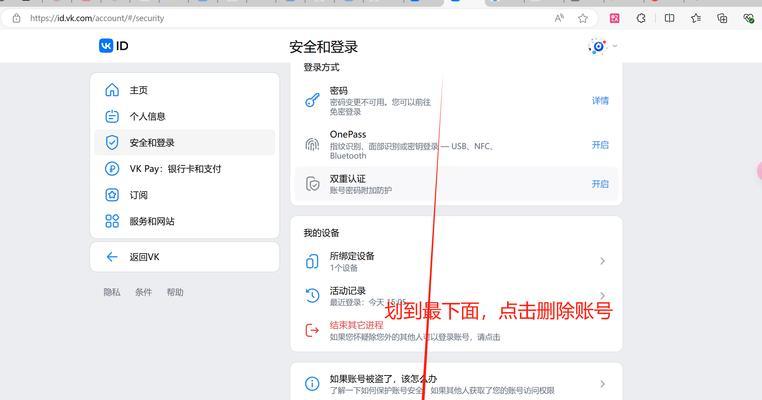
Task: Click the 所绑定设备 devices icon
Action: [312, 261]
